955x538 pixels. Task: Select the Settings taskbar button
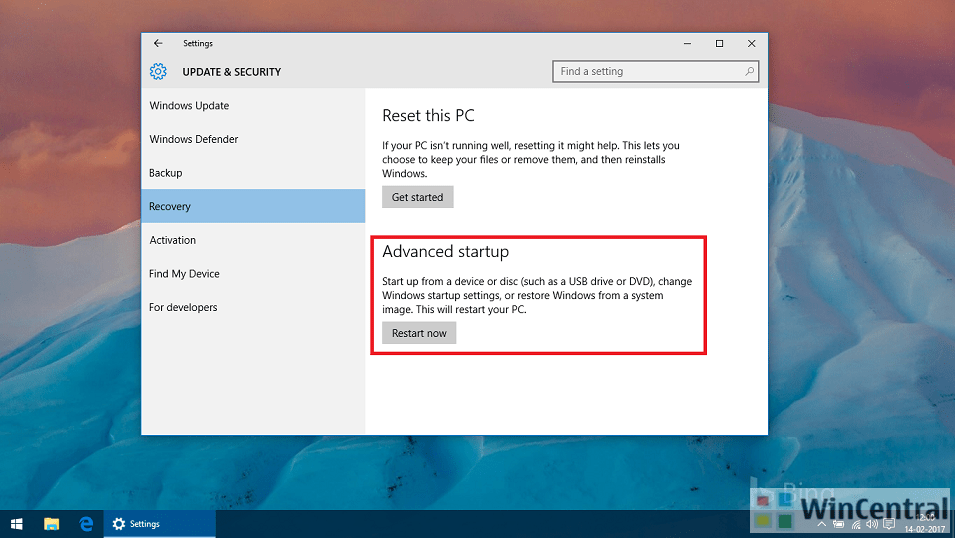coord(160,524)
